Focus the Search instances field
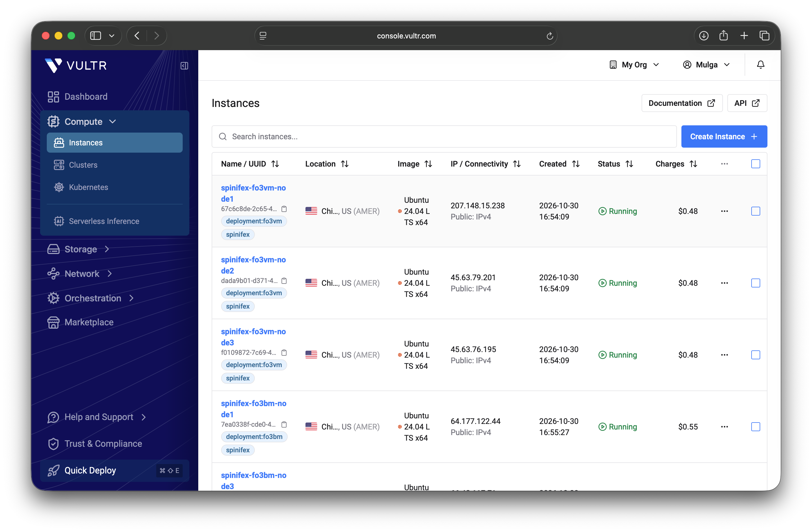The image size is (812, 532). [x=444, y=136]
